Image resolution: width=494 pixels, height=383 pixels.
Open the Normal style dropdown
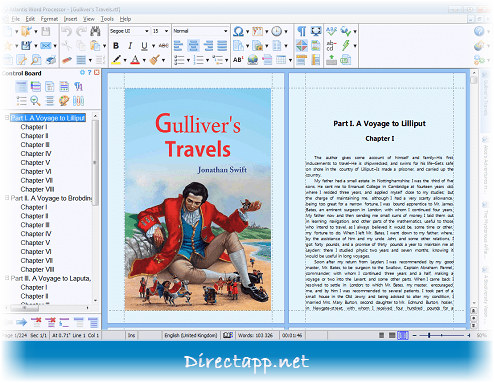225,31
